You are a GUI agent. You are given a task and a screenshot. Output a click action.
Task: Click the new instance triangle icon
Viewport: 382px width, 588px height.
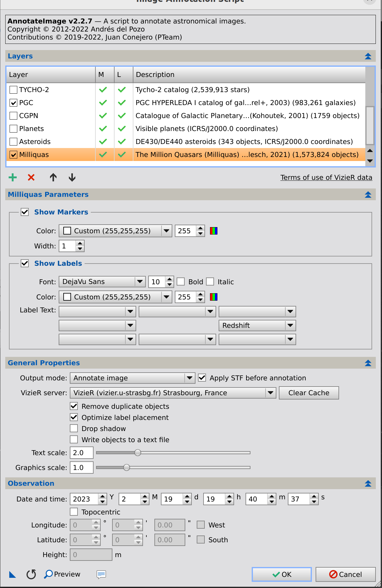point(12,574)
